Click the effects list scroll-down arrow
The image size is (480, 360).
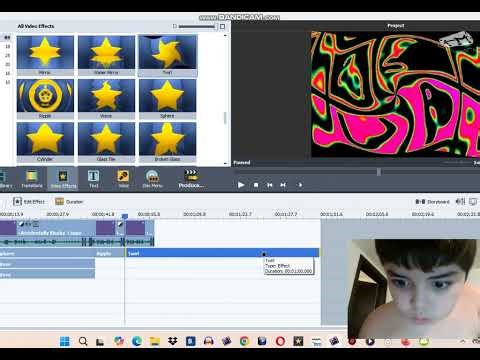[x=225, y=163]
